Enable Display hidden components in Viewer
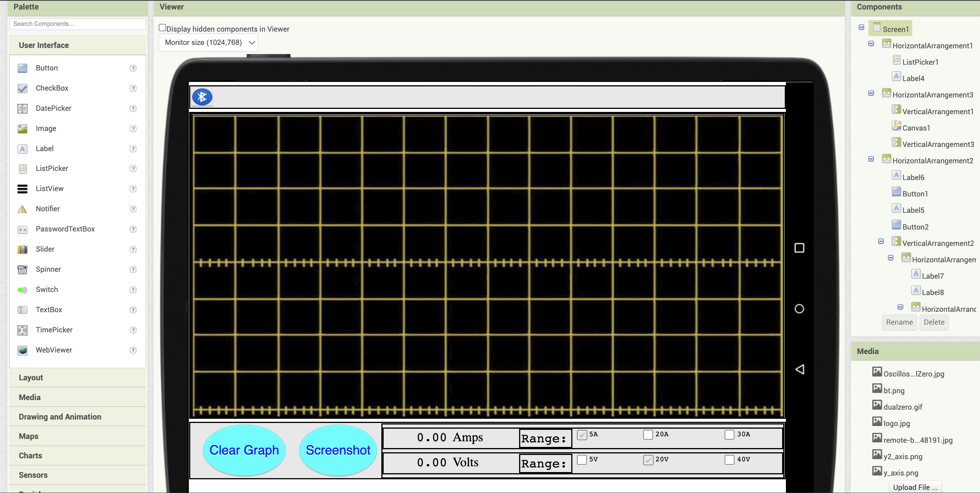The width and height of the screenshot is (980, 493). [163, 27]
